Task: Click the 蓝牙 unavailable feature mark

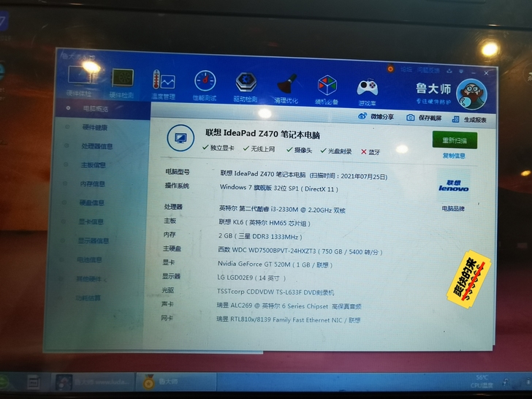Action: coord(370,152)
